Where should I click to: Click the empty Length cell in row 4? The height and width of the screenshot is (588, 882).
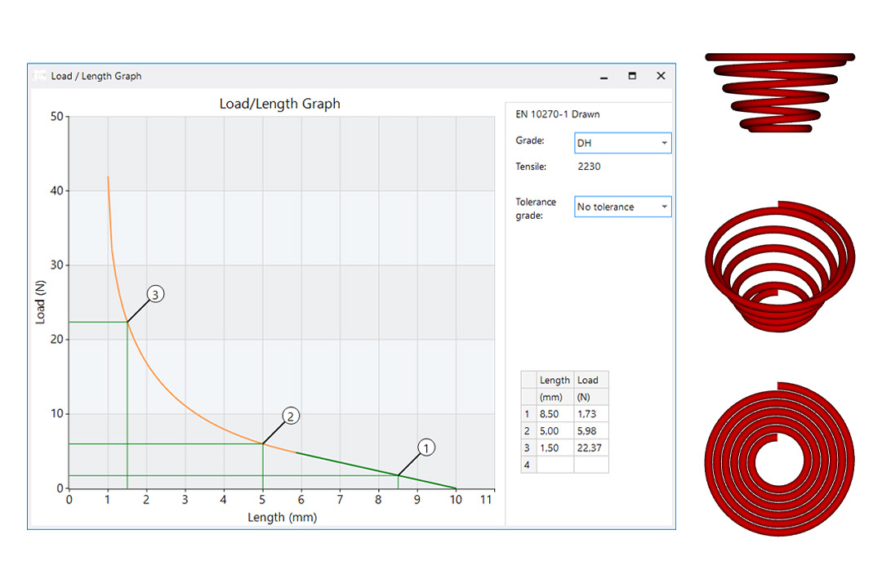click(x=555, y=465)
